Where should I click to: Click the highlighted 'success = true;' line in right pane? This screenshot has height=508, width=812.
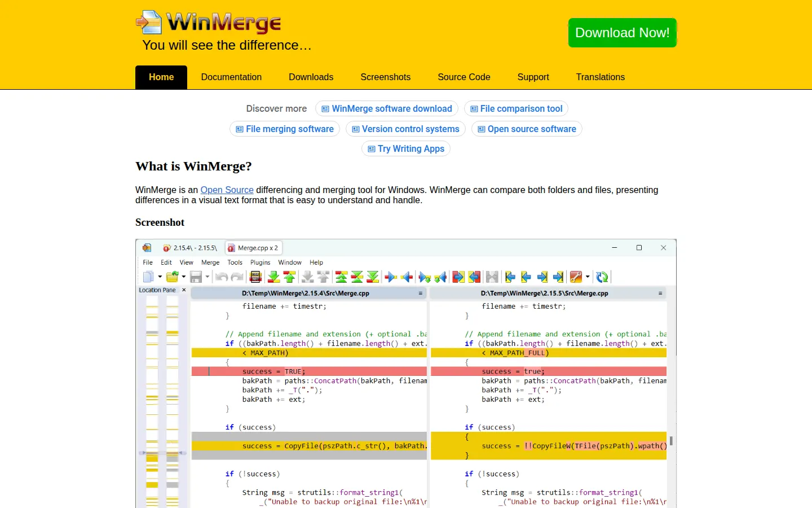549,371
